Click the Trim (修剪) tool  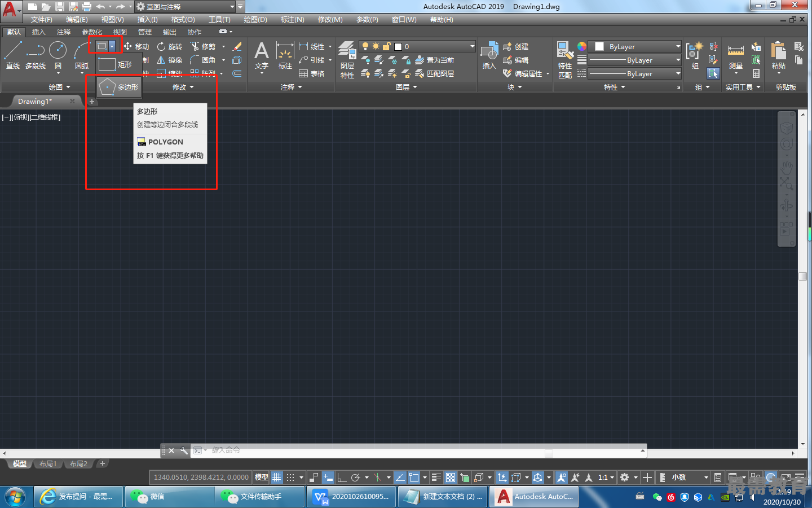[x=203, y=46]
